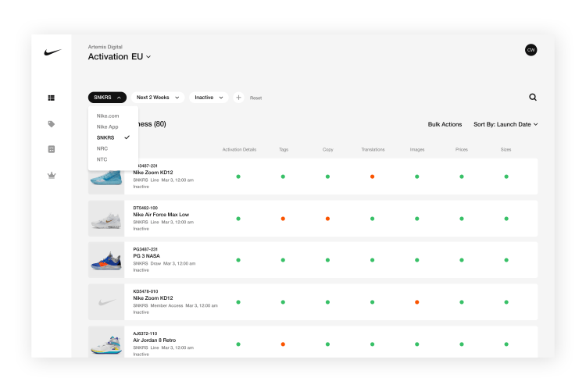Open the crown icon in the sidebar

point(52,175)
